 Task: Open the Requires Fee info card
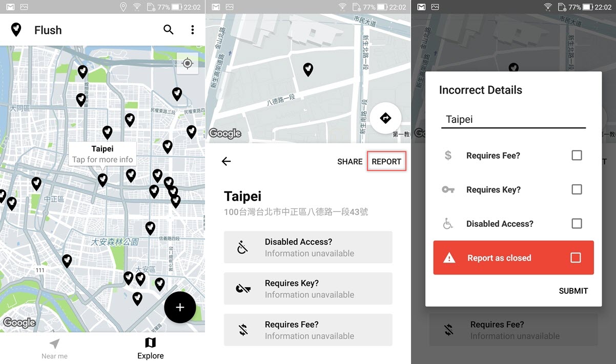tap(308, 330)
